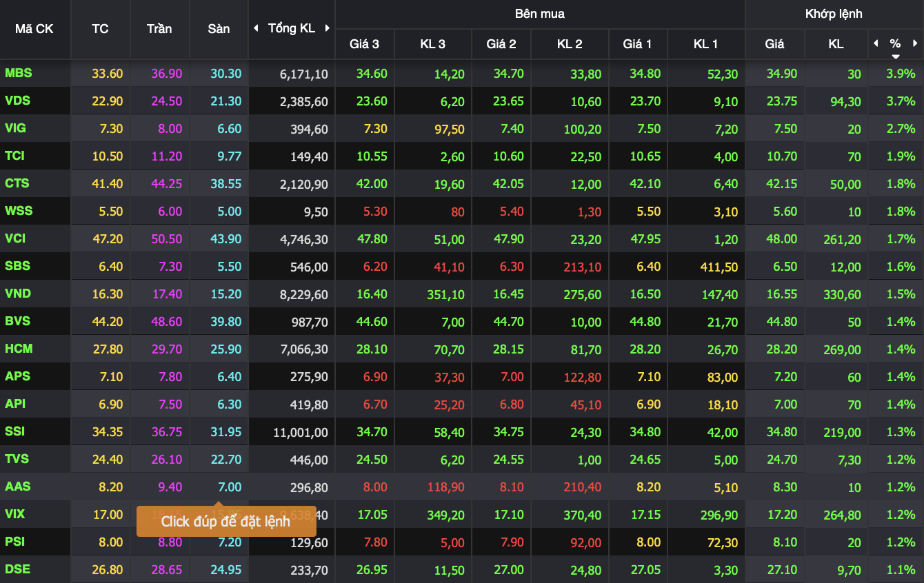The width and height of the screenshot is (924, 583).
Task: Click DSE Giá 1 price 27.05
Action: pyautogui.click(x=645, y=570)
